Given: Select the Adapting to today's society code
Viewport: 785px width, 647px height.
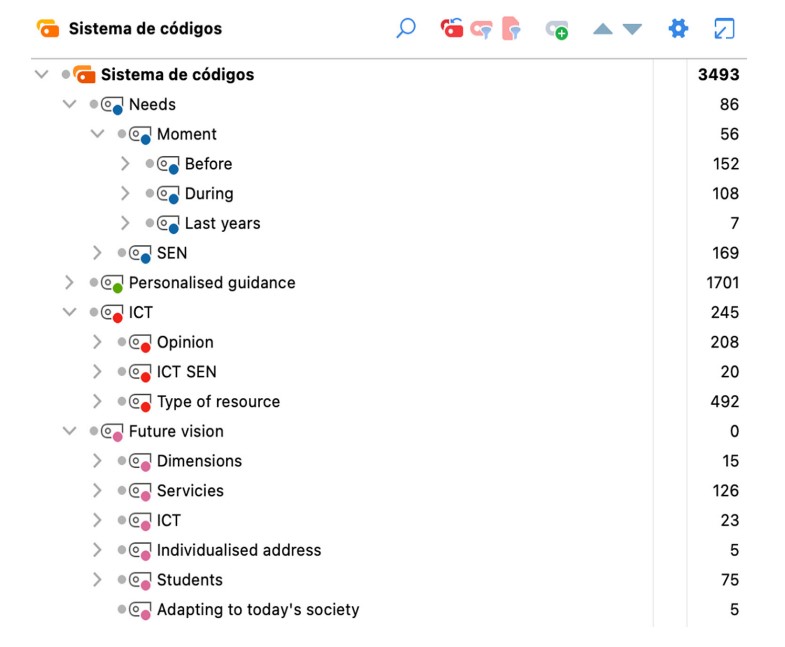Looking at the screenshot, I should pos(257,609).
